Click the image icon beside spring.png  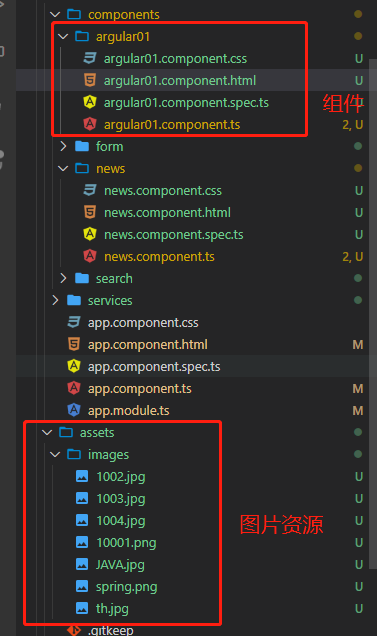tap(82, 586)
